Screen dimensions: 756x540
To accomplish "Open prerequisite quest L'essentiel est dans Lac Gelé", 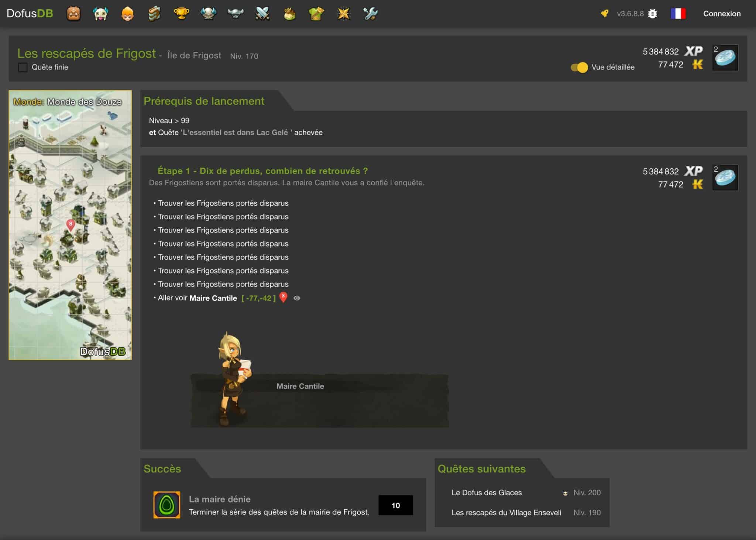I will (235, 133).
